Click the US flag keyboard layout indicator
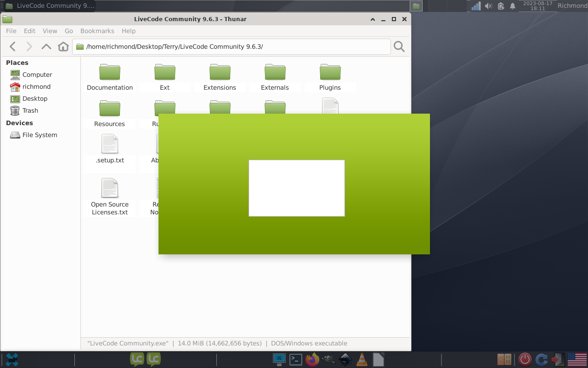 coord(577,359)
